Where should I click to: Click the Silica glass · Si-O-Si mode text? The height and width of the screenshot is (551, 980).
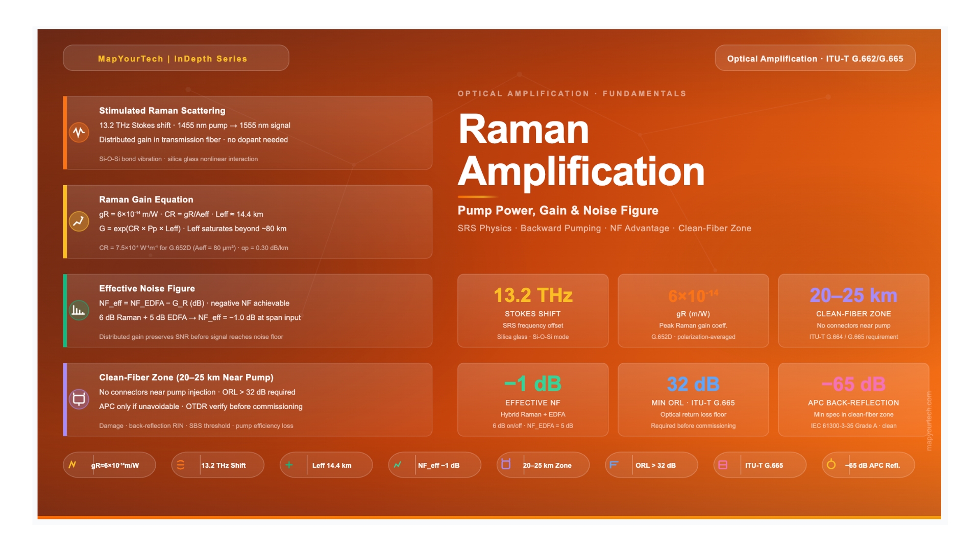click(533, 337)
